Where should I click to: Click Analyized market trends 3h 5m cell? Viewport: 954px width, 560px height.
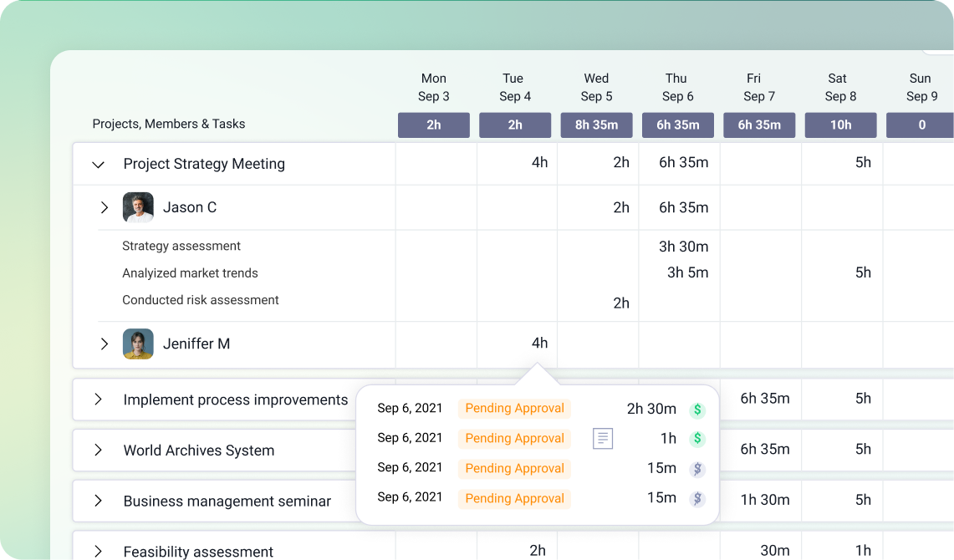pos(687,272)
